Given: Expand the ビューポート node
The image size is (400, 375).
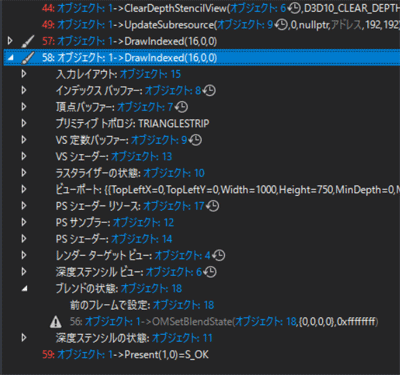Looking at the screenshot, I should [24, 189].
